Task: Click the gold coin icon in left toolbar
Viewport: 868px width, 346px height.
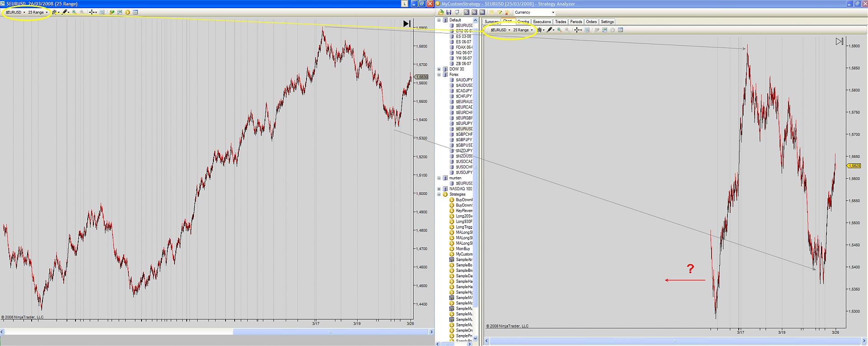Action: (127, 12)
